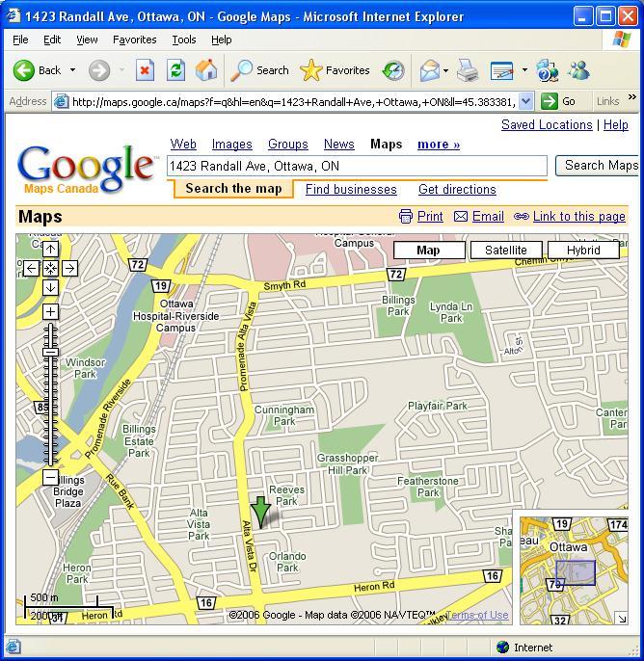Select the Map view button
The height and width of the screenshot is (661, 644).
(x=429, y=250)
